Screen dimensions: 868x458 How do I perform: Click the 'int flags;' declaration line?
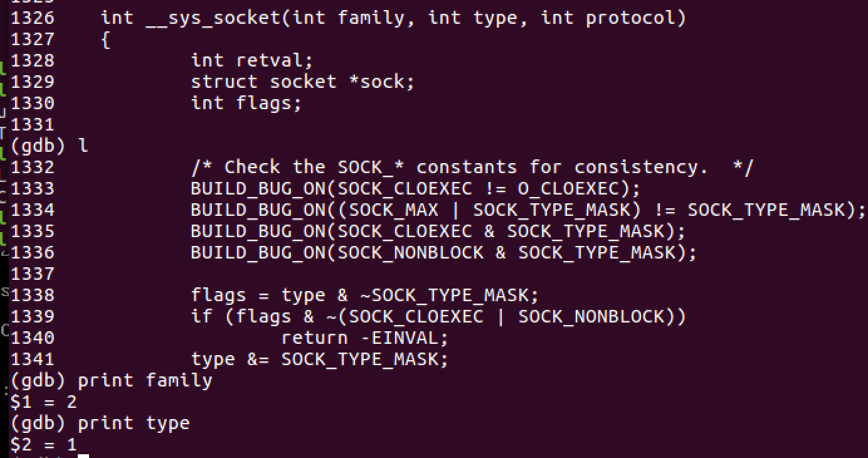pos(246,103)
